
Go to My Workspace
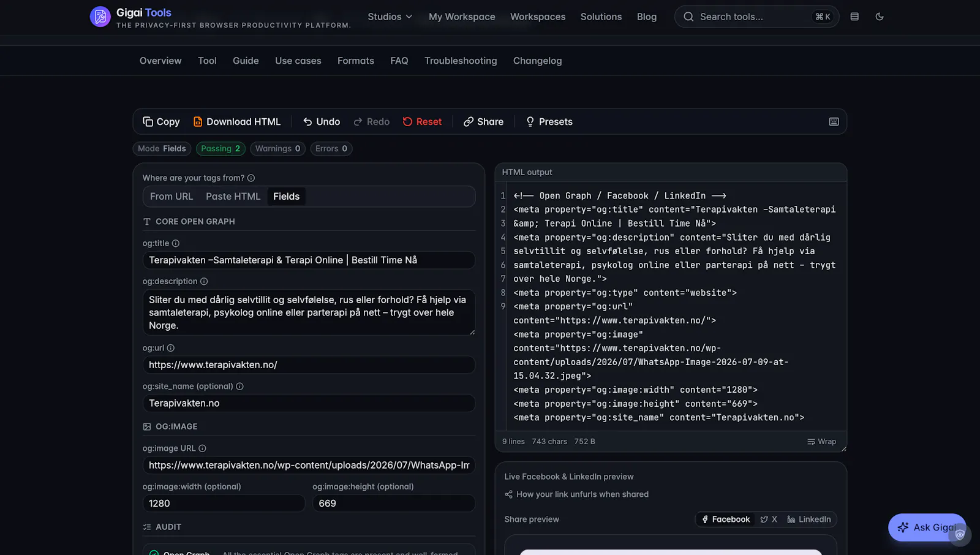pos(462,17)
